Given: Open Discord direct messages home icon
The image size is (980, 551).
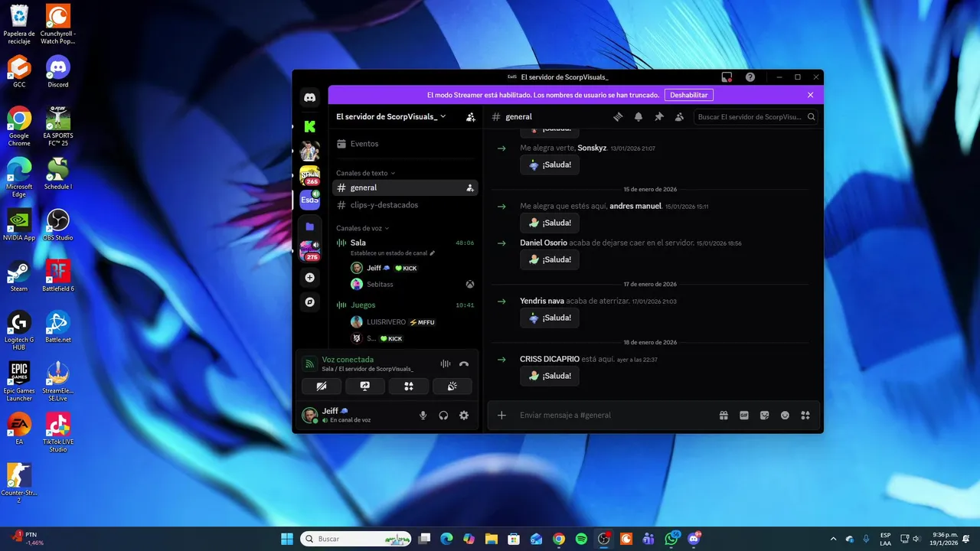Looking at the screenshot, I should coord(309,97).
